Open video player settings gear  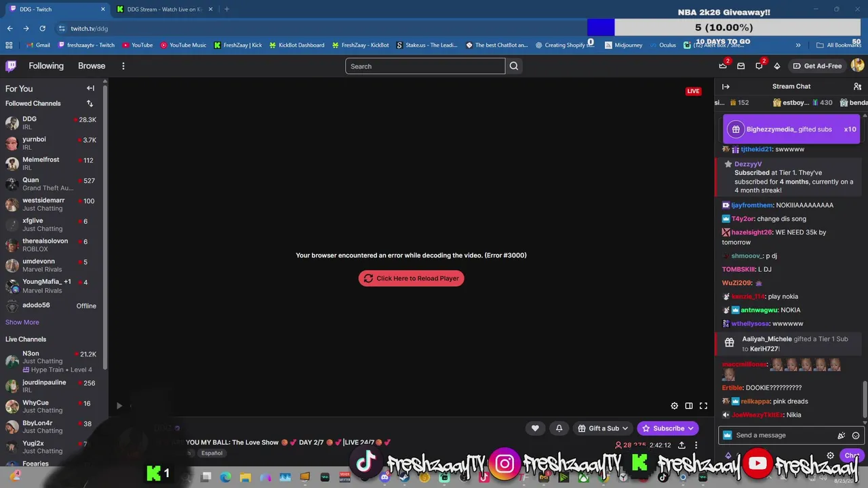tap(674, 406)
